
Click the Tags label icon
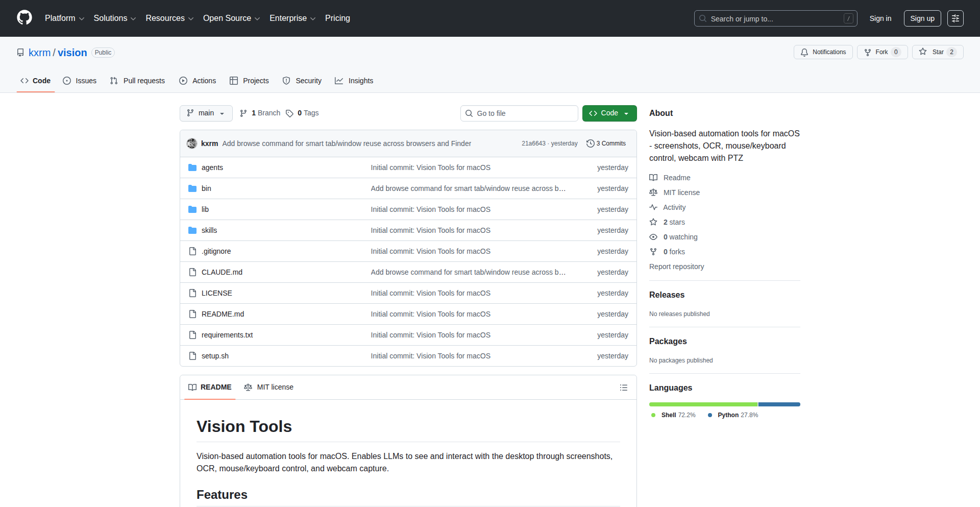click(289, 113)
